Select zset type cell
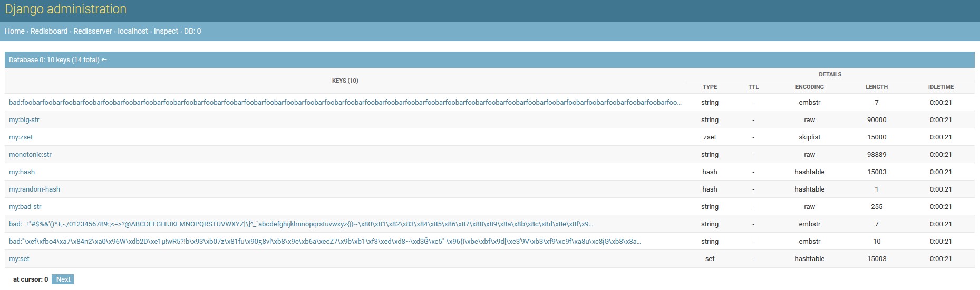980x290 pixels. (710, 137)
